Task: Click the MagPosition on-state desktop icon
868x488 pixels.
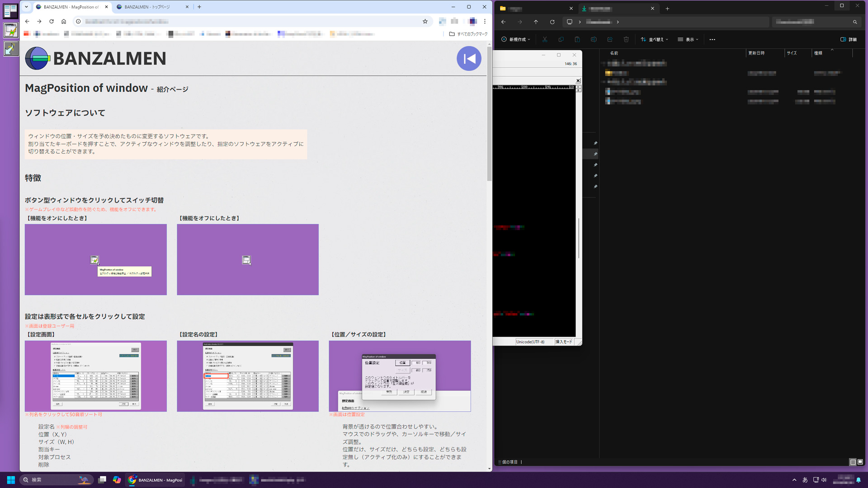Action: 11,30
